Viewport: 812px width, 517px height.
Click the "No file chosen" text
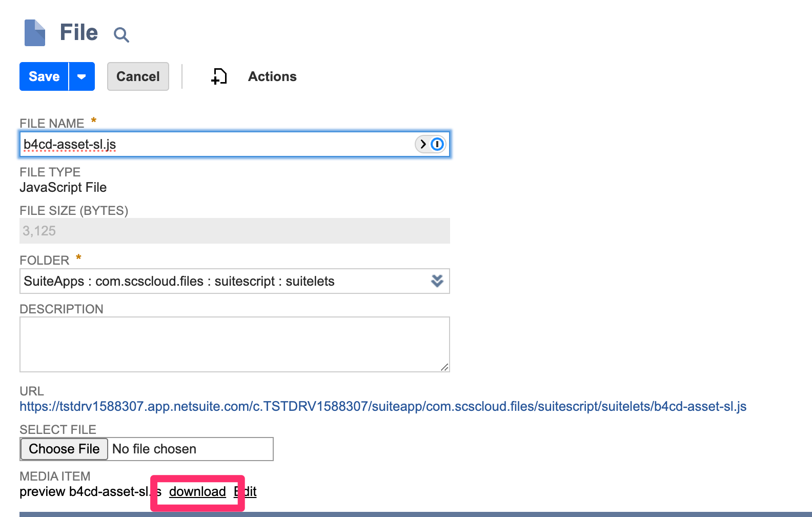[x=154, y=449]
